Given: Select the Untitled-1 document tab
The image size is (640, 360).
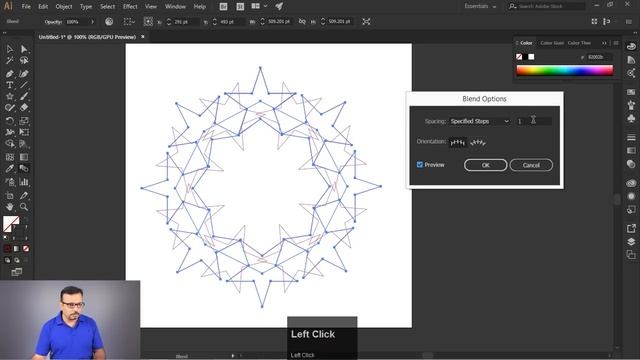Looking at the screenshot, I should (87, 37).
